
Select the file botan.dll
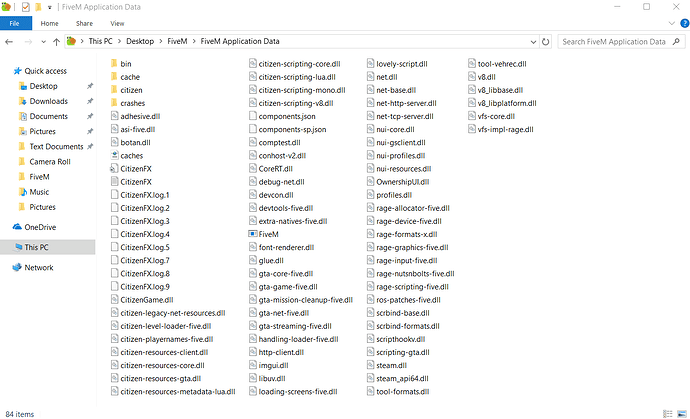point(131,143)
